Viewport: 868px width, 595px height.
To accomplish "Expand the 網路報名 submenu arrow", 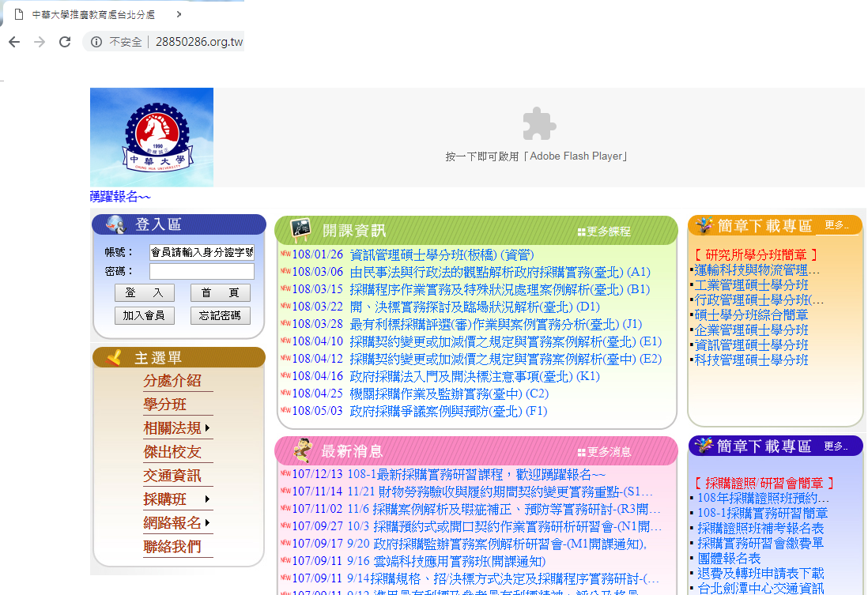I will [207, 522].
